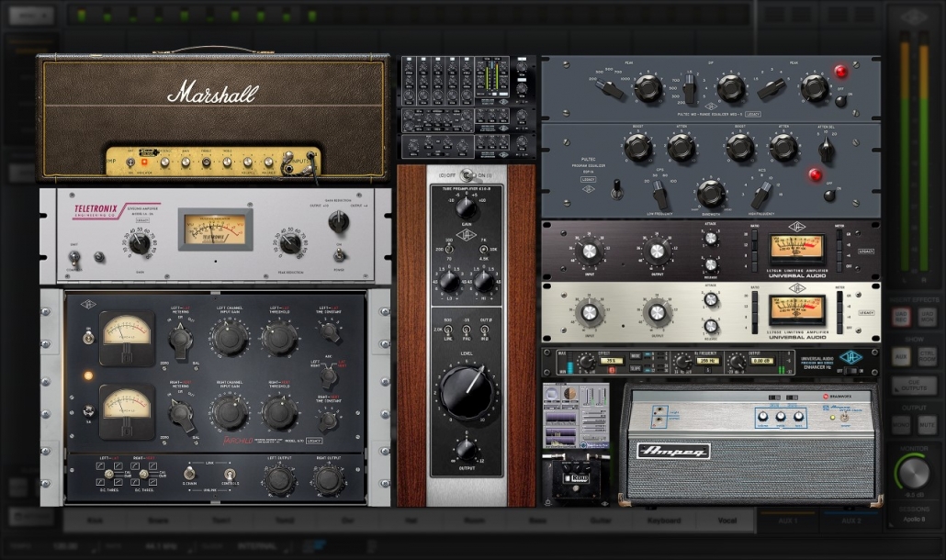Click the Fairchild AGC selector knob
The image size is (946, 560).
[328, 376]
